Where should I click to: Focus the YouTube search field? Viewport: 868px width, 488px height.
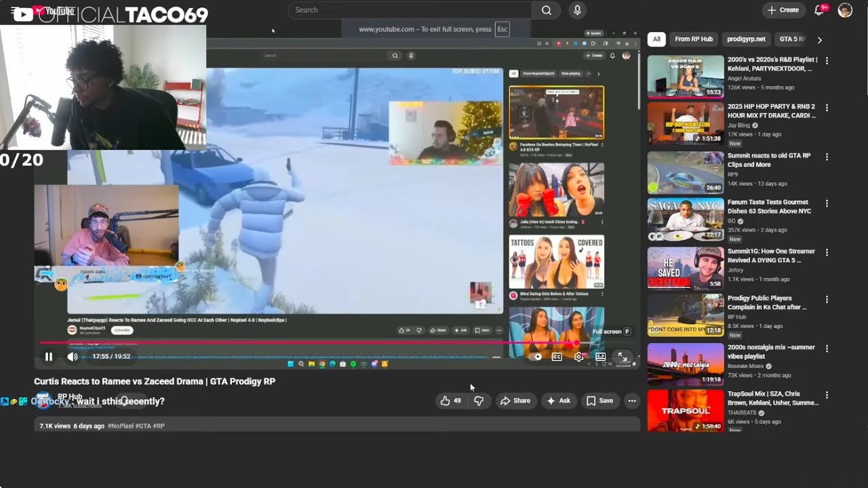(x=410, y=10)
